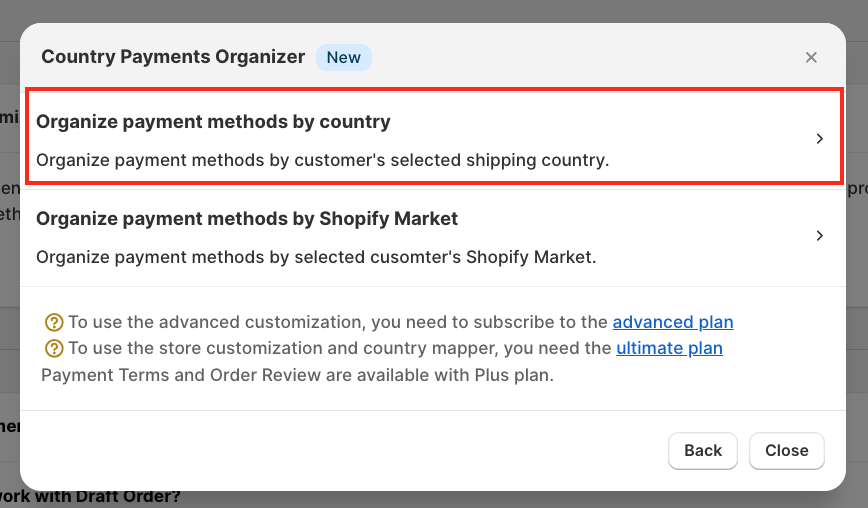Select 'Organize payment methods by Shopify Market' heading

point(247,218)
